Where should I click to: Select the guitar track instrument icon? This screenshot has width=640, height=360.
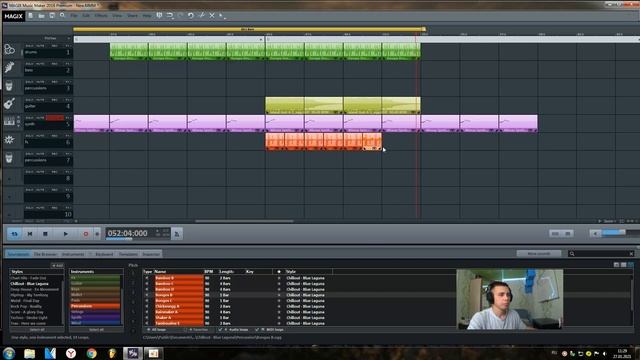9,104
